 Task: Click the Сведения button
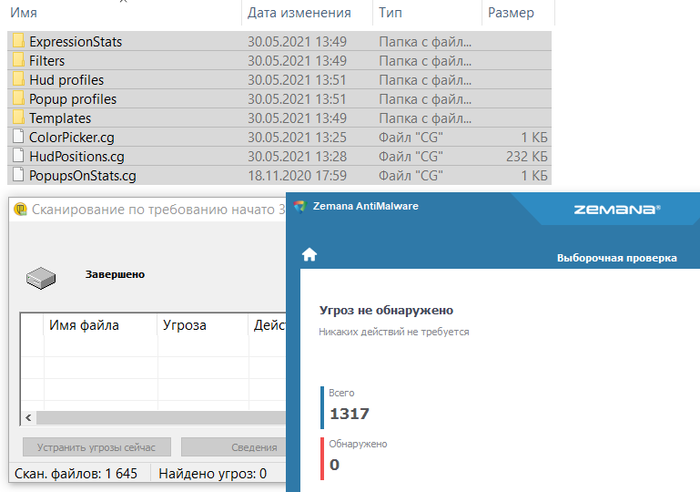[x=233, y=447]
